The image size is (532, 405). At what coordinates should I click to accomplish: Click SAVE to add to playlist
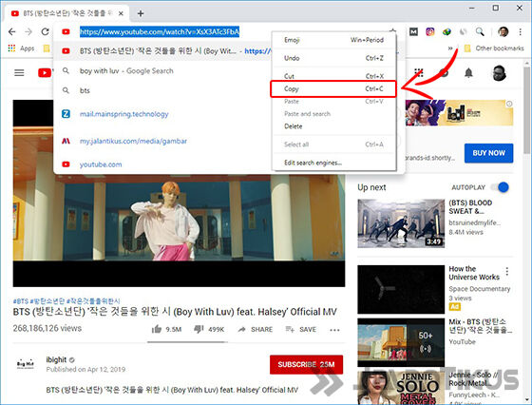[300, 329]
